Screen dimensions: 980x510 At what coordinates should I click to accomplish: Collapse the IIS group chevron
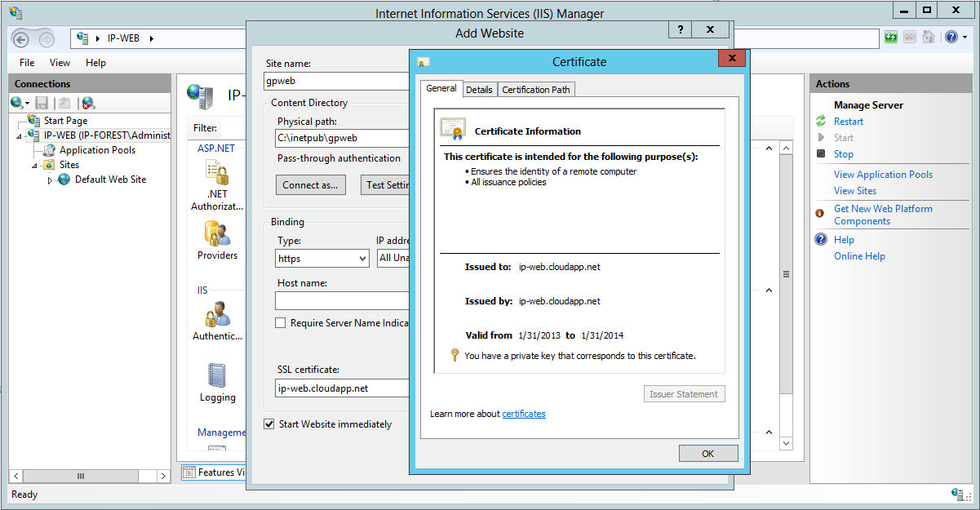(x=768, y=290)
